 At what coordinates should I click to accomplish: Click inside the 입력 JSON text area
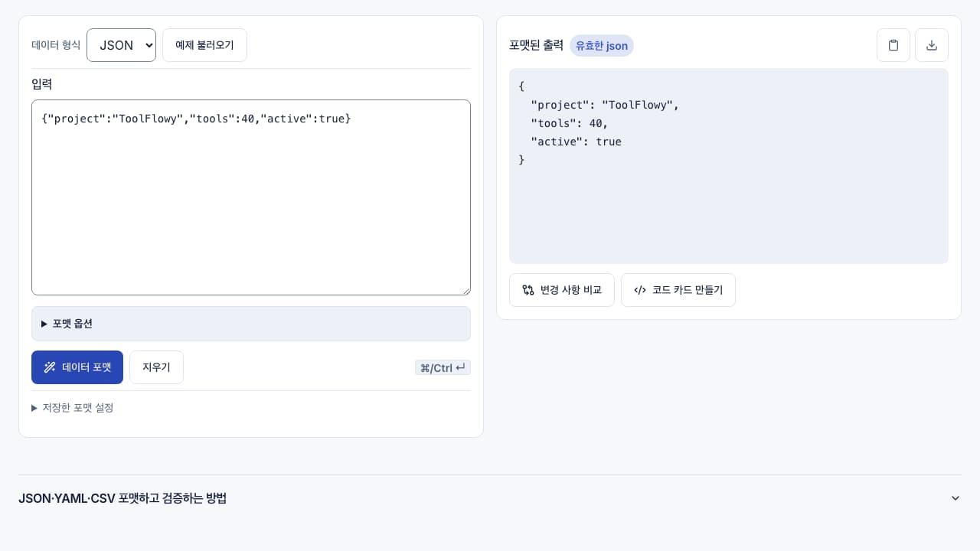point(251,197)
